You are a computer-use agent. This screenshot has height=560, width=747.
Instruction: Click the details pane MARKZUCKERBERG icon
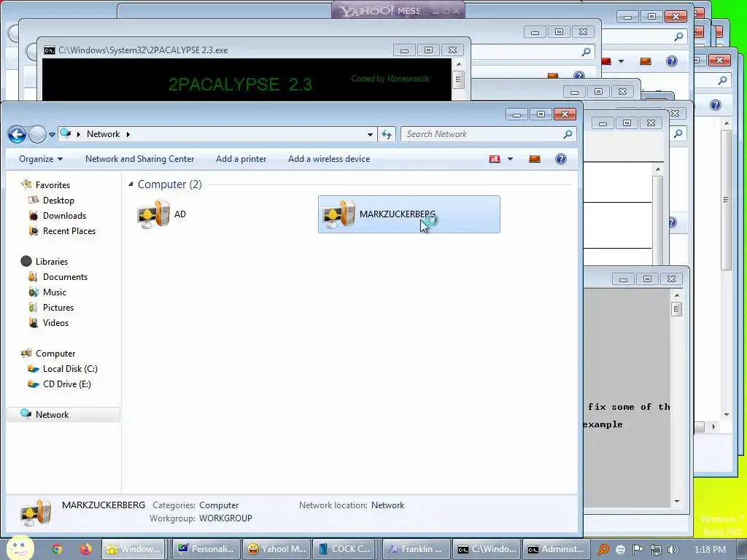tap(36, 513)
